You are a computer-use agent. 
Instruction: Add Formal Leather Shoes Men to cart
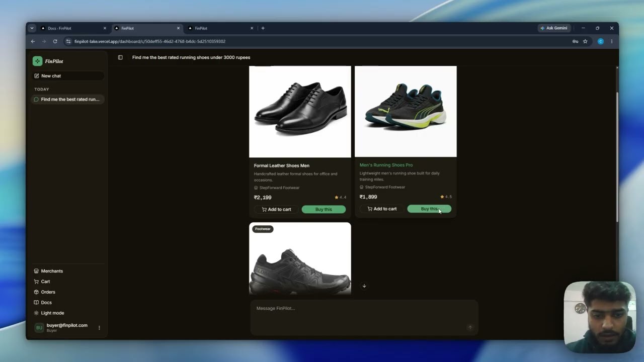pos(276,209)
